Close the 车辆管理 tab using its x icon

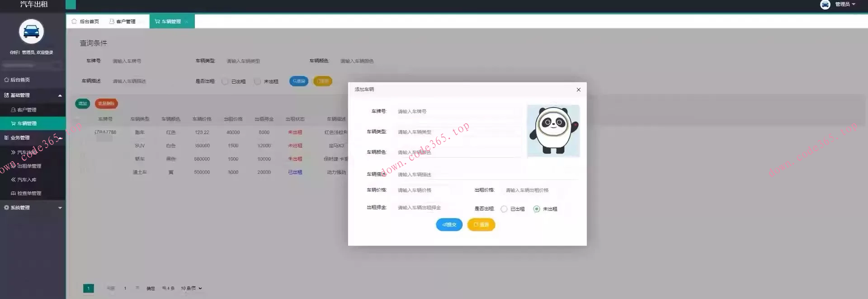point(187,22)
